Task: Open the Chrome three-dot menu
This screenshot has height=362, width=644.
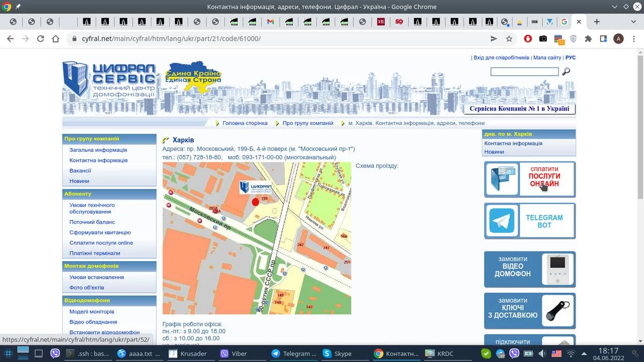Action: [x=634, y=39]
